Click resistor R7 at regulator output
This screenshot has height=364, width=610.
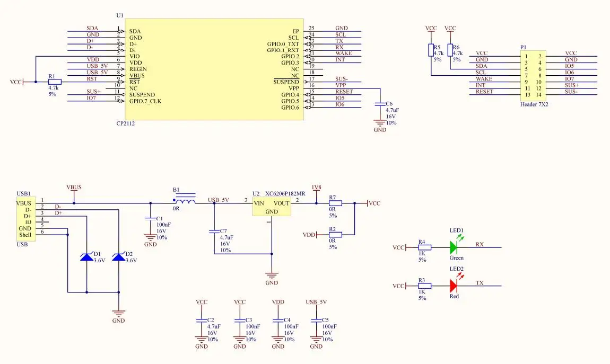pos(335,203)
